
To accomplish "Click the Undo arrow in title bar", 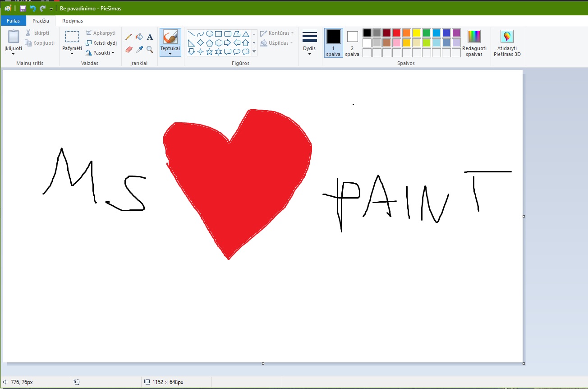I will (32, 9).
